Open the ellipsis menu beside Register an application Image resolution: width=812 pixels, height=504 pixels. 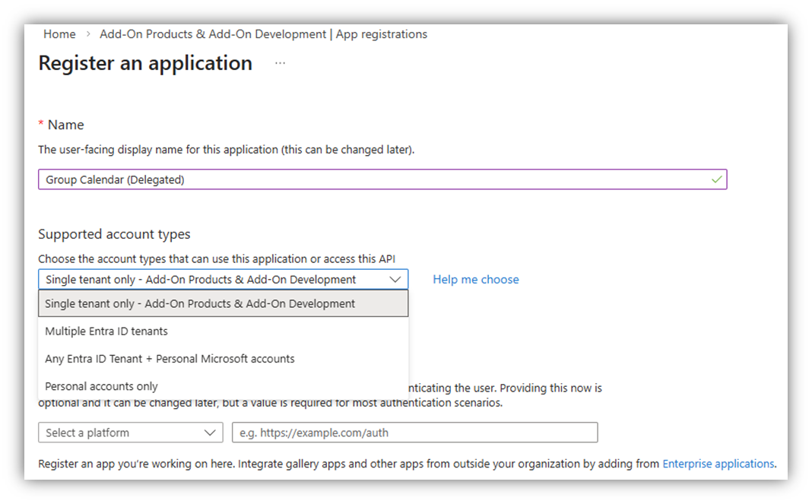click(280, 63)
